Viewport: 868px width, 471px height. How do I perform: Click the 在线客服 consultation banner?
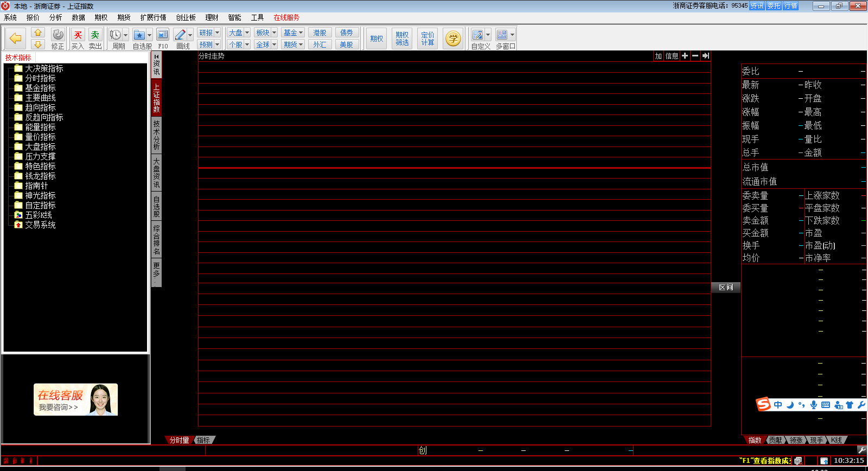[x=75, y=400]
